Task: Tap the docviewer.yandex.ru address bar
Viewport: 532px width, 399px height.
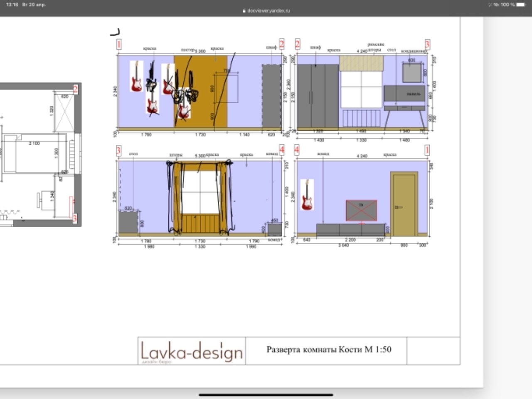Action: point(266,11)
